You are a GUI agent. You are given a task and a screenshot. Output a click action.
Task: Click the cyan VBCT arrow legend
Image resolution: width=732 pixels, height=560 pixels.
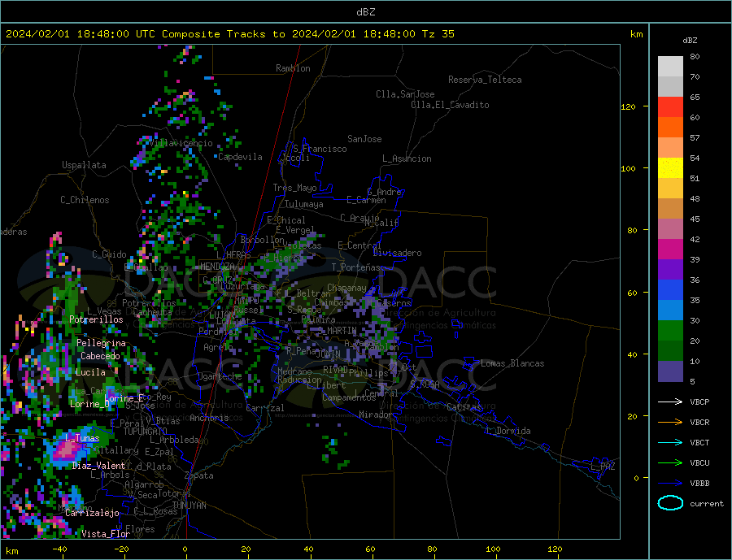670,442
